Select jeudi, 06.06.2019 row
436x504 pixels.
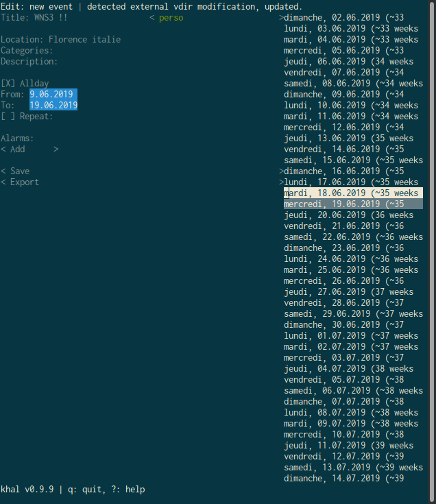tap(353, 62)
